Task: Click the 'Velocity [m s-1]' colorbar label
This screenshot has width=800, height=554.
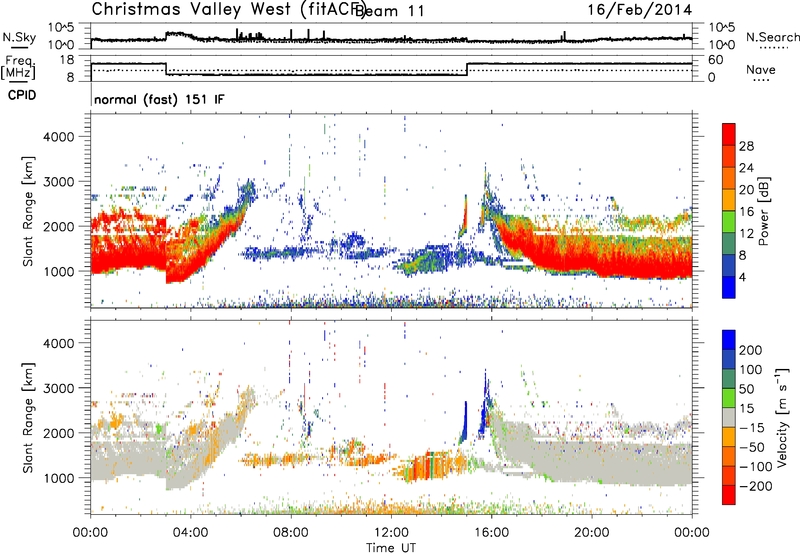Action: [x=781, y=417]
